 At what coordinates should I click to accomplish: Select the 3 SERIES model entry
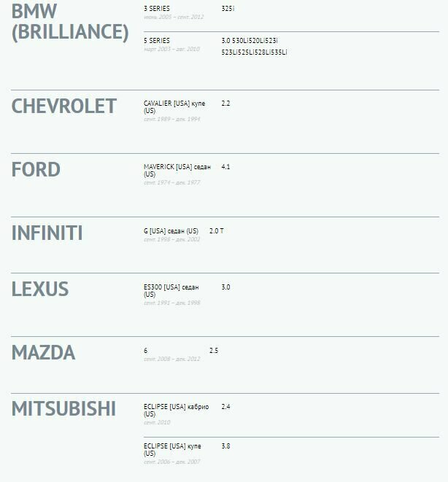(x=157, y=9)
